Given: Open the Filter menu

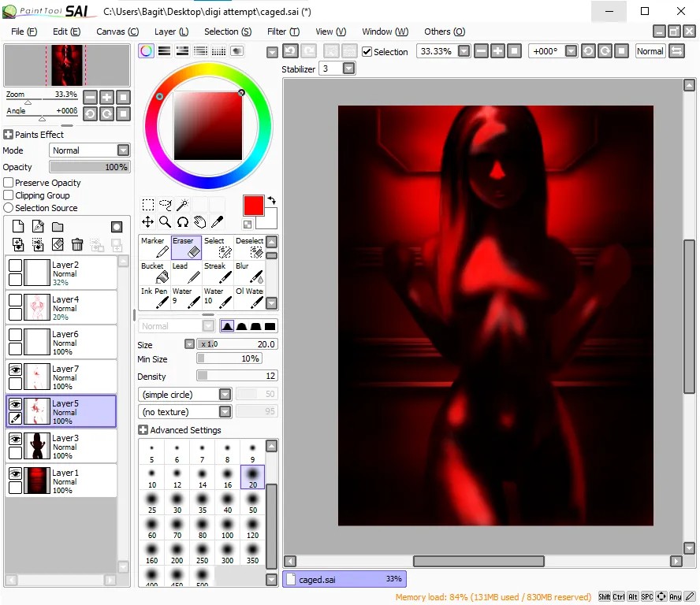Looking at the screenshot, I should coord(283,32).
